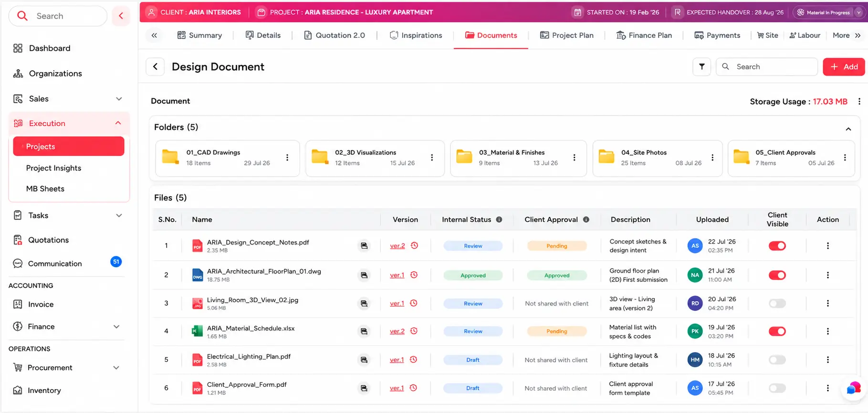Click comment icon for ARIA_Architectural_FloorPlan_01.dwg

click(364, 275)
